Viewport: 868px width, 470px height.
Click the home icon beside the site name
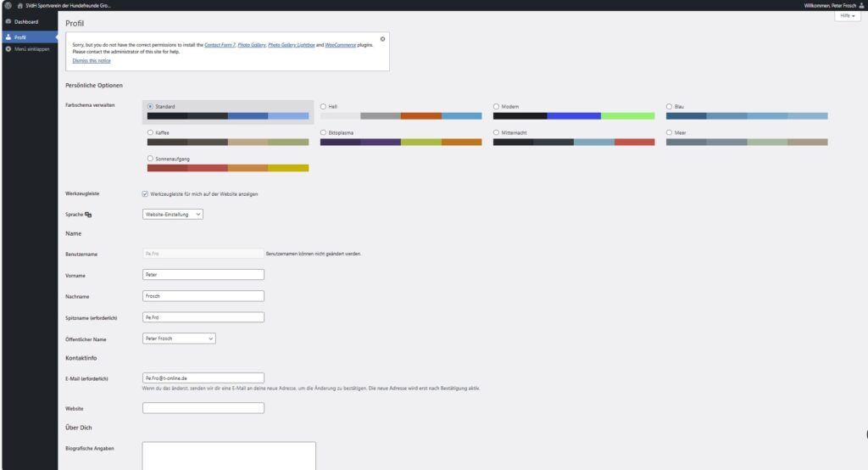(x=19, y=5)
